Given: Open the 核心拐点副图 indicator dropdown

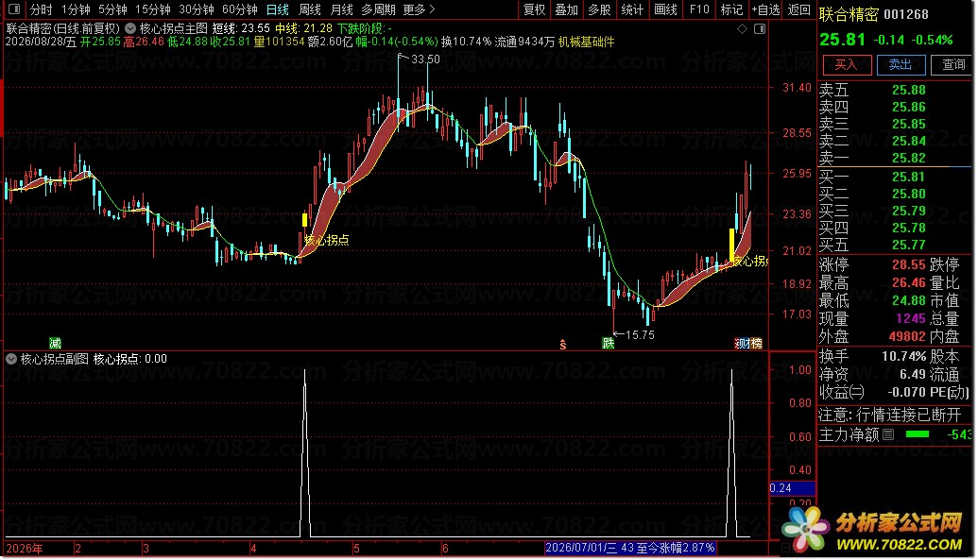Looking at the screenshot, I should 11,359.
